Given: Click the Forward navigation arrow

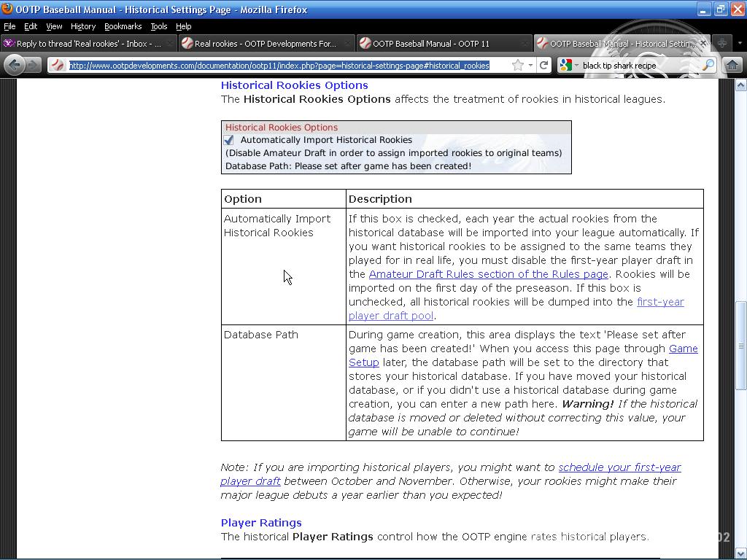Looking at the screenshot, I should [x=34, y=66].
